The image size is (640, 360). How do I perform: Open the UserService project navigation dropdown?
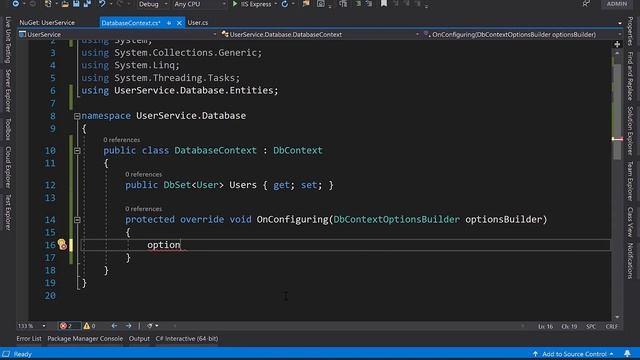tap(118, 35)
